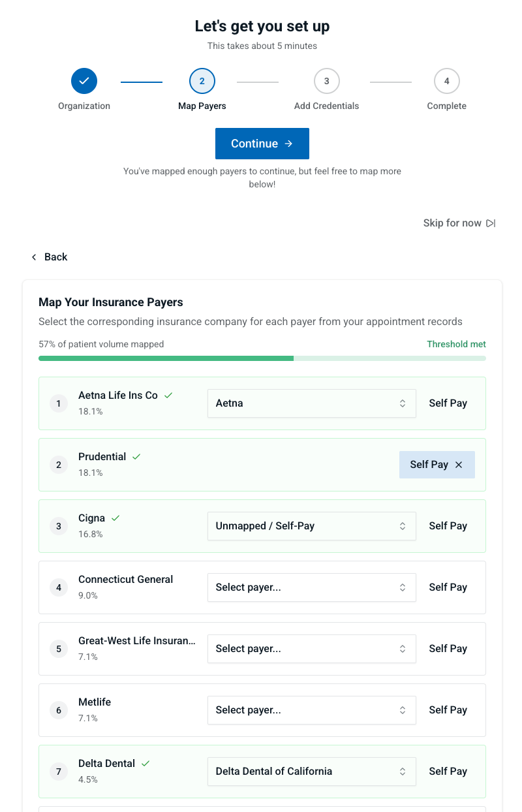The image size is (522, 812).
Task: Expand the Delta Dental of California dropdown
Action: (311, 772)
